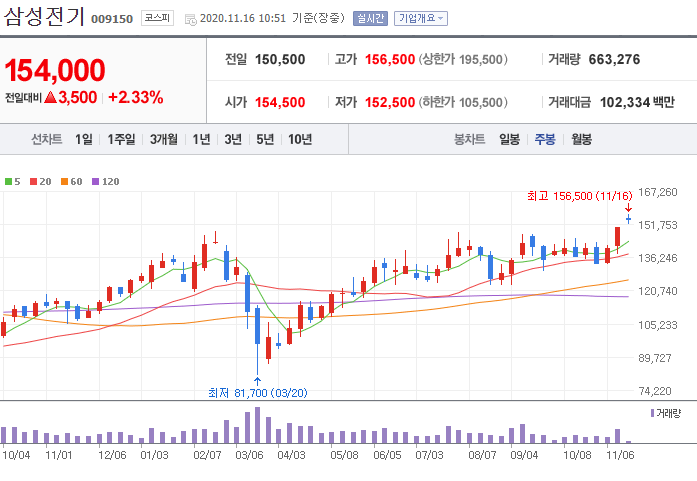Click the purple 120 moving average swatch

coord(95,181)
